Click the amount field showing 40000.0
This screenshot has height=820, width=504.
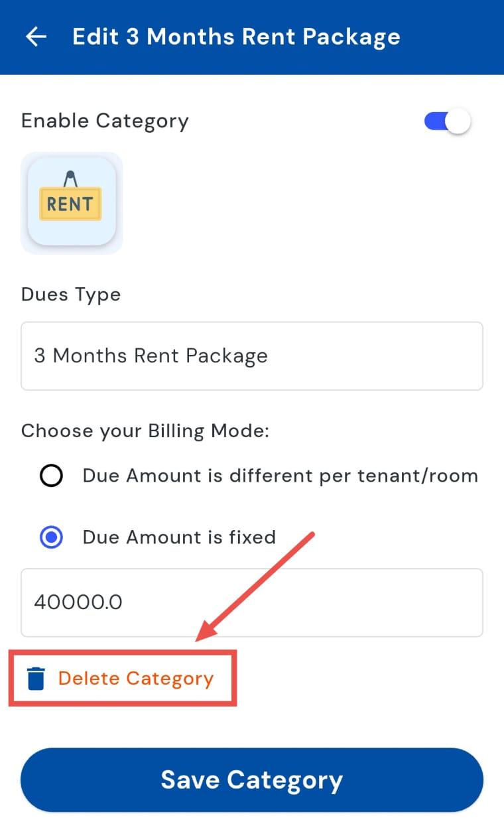[252, 602]
